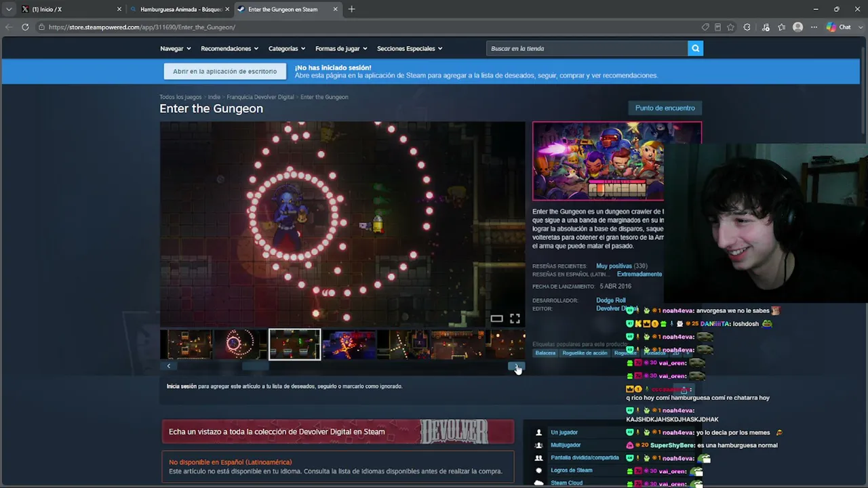Viewport: 868px width, 488px height.
Task: View site info via the address bar lock icon
Action: click(x=42, y=27)
